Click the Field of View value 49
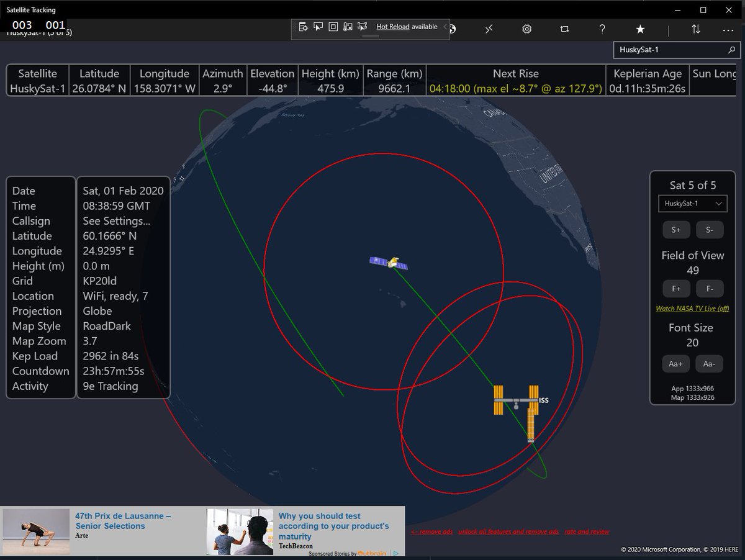This screenshot has width=745, height=560. [x=693, y=271]
